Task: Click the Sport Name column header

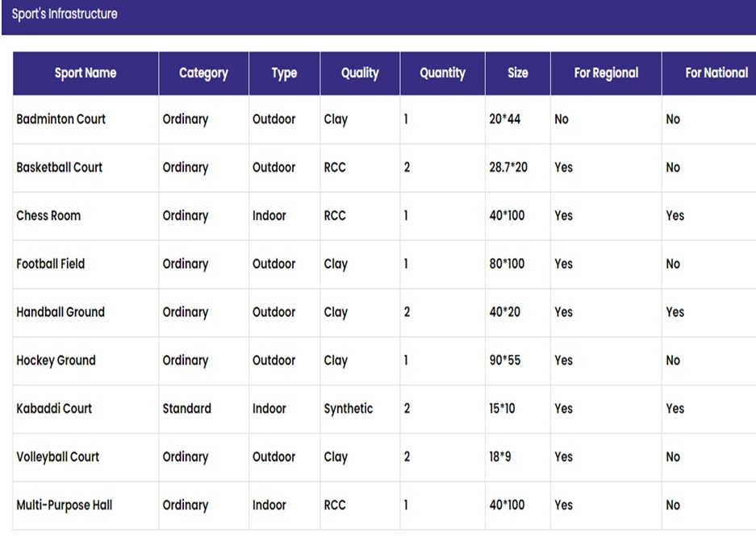Action: (86, 73)
